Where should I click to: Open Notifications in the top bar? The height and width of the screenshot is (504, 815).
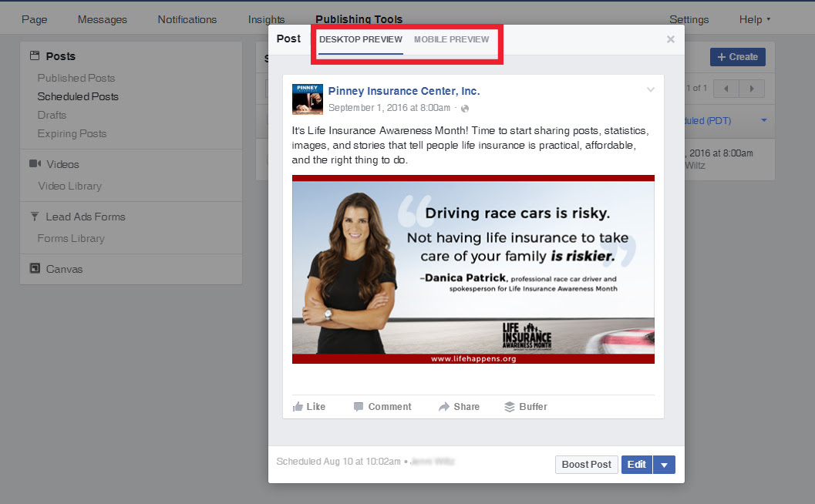click(x=187, y=19)
